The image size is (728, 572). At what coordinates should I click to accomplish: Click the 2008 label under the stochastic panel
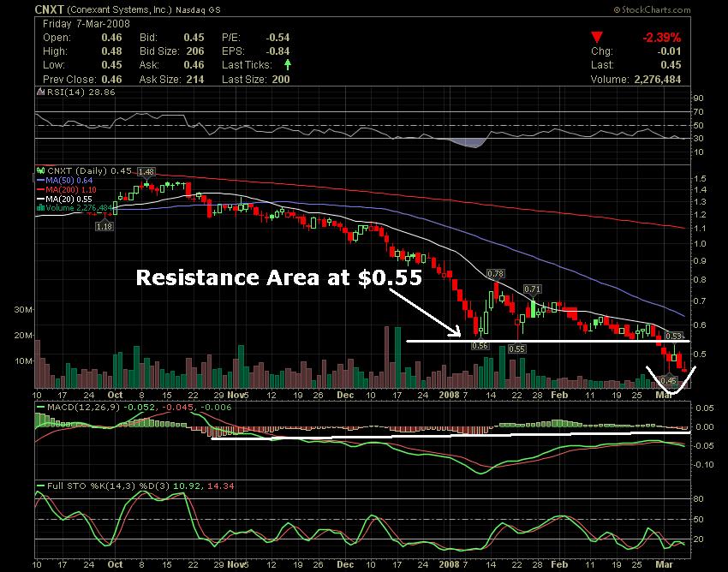pos(449,564)
